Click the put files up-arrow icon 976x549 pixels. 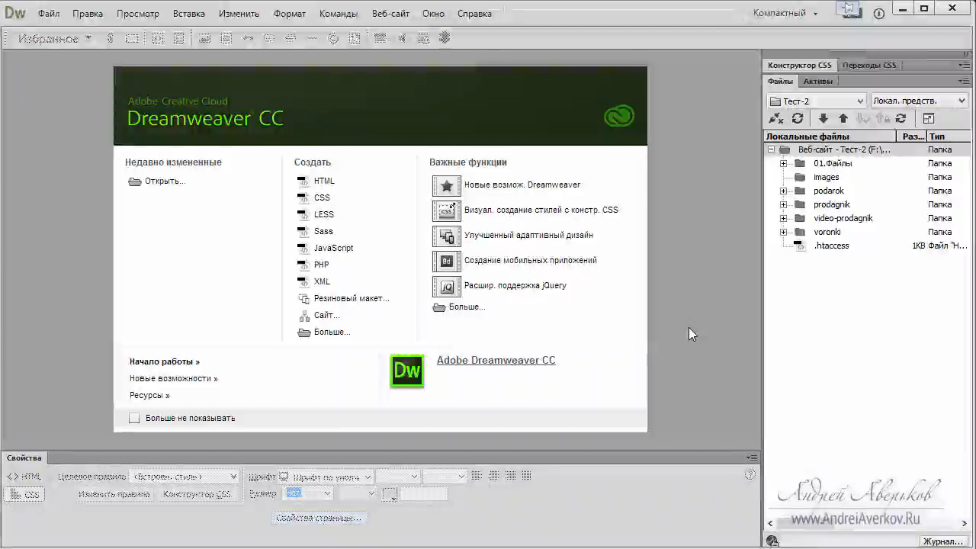pyautogui.click(x=843, y=118)
